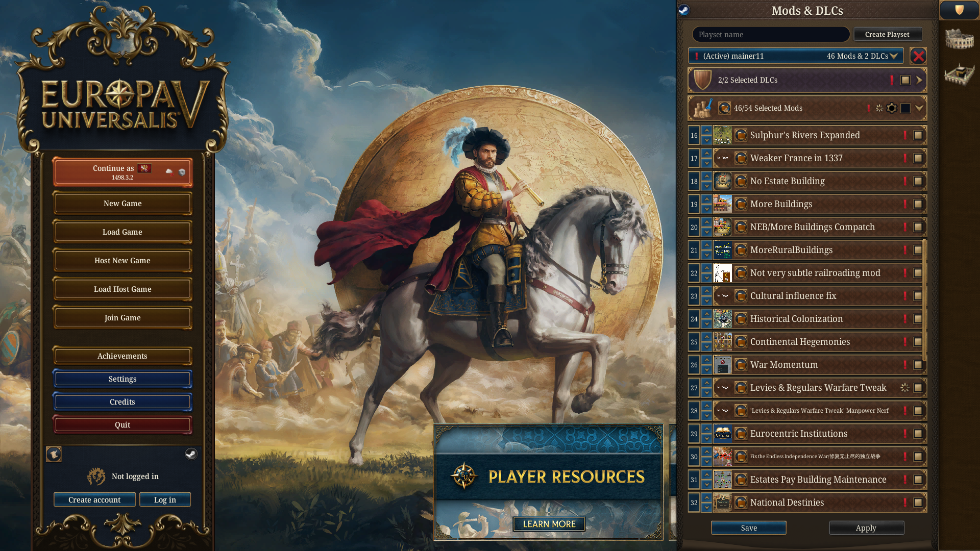Expand the Selected DLCs arrow
The height and width of the screenshot is (551, 980).
point(919,80)
